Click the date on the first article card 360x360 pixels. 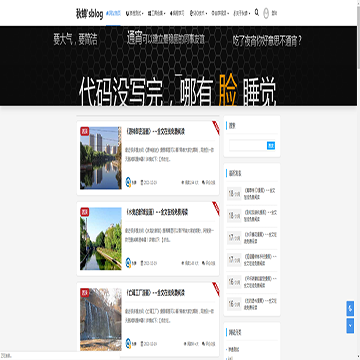click(149, 183)
